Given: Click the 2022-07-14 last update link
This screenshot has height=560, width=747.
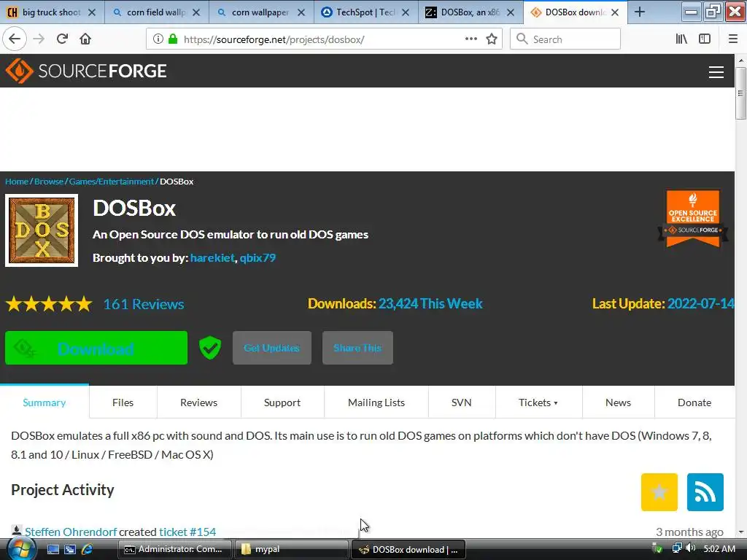Looking at the screenshot, I should (701, 304).
